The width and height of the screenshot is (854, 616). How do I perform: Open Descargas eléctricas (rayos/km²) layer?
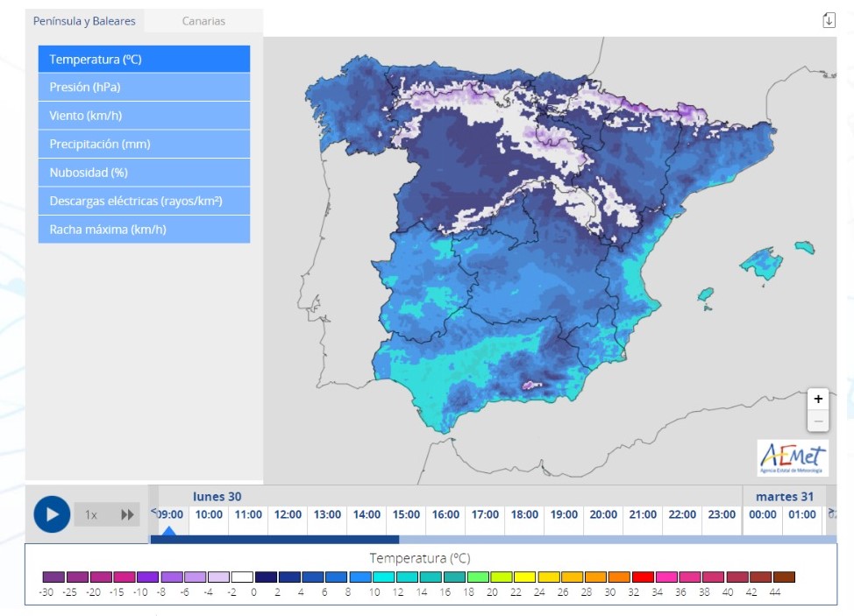[144, 201]
